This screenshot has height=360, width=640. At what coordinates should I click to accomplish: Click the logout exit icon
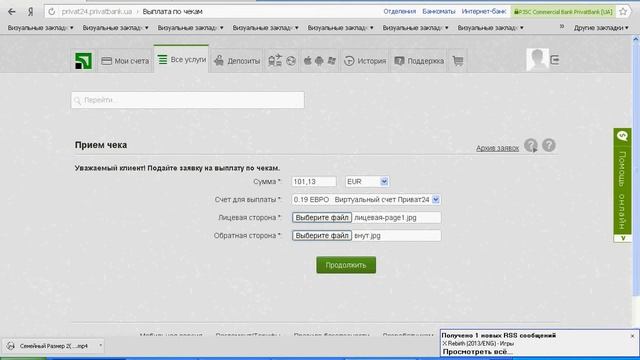pyautogui.click(x=555, y=60)
